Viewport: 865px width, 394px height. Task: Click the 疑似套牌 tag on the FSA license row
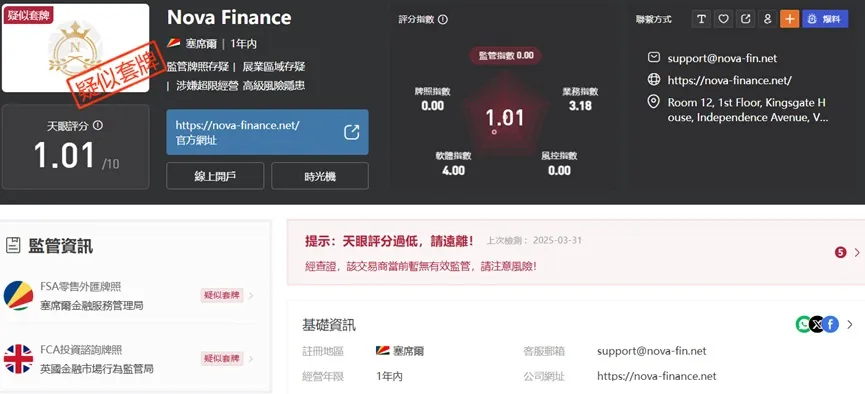(x=222, y=296)
